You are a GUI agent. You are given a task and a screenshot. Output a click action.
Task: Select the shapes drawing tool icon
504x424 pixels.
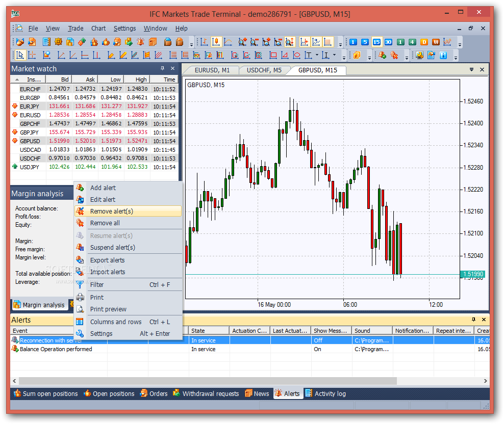pyautogui.click(x=46, y=55)
